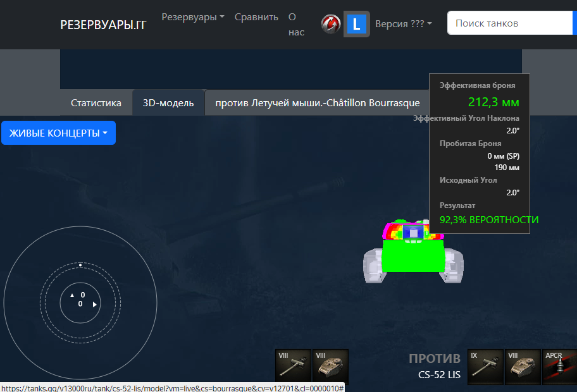Select the left tier VIII turret icon
This screenshot has width=577, height=392.
click(x=330, y=367)
